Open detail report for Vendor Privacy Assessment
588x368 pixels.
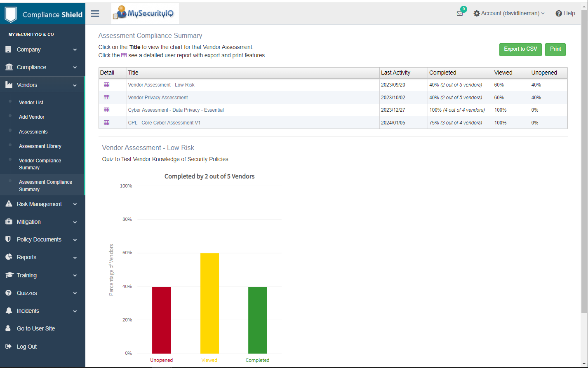tap(106, 97)
